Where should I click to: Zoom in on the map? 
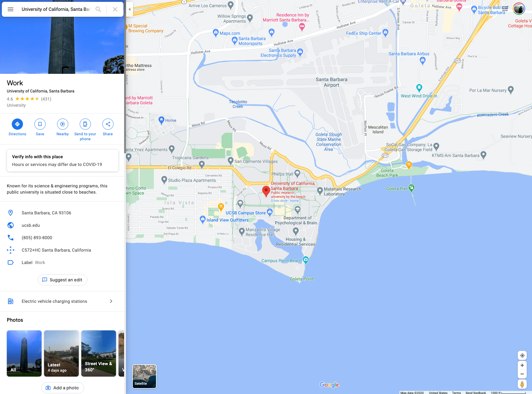[522, 365]
